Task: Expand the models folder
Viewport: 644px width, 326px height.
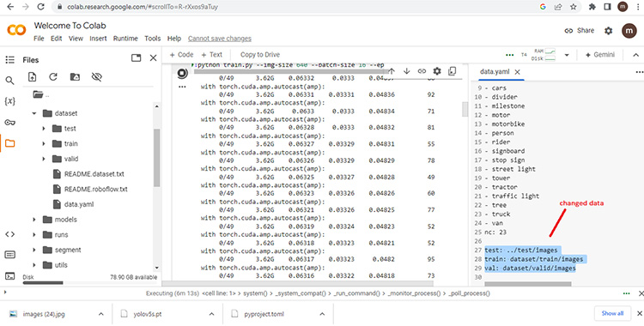Action: pyautogui.click(x=34, y=220)
